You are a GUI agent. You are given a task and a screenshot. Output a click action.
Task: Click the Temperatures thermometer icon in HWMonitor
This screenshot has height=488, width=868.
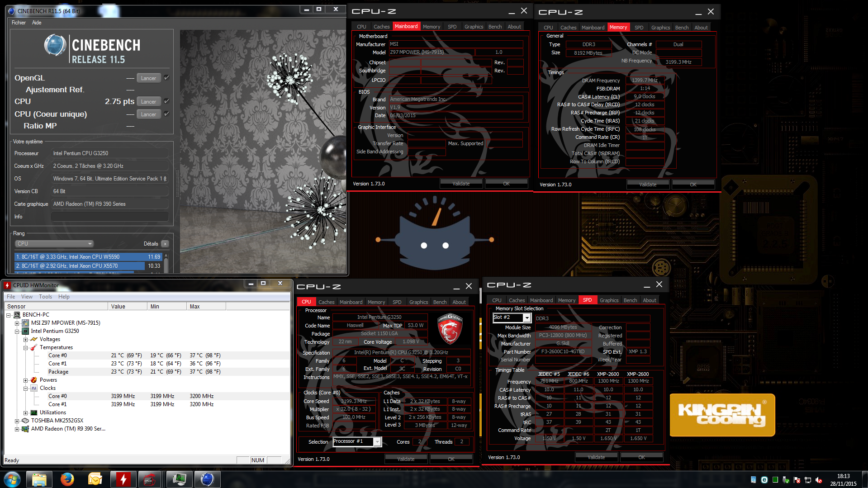(x=34, y=347)
